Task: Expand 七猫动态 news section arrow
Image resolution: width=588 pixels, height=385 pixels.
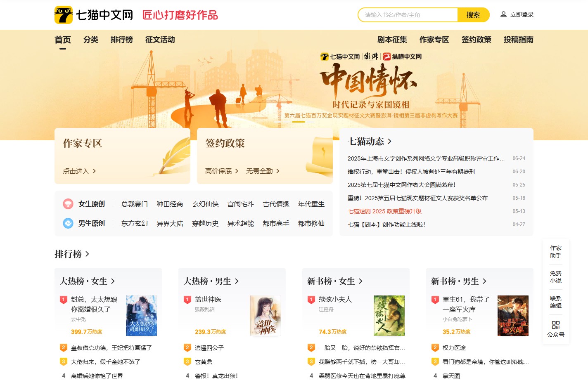Action: coord(389,142)
